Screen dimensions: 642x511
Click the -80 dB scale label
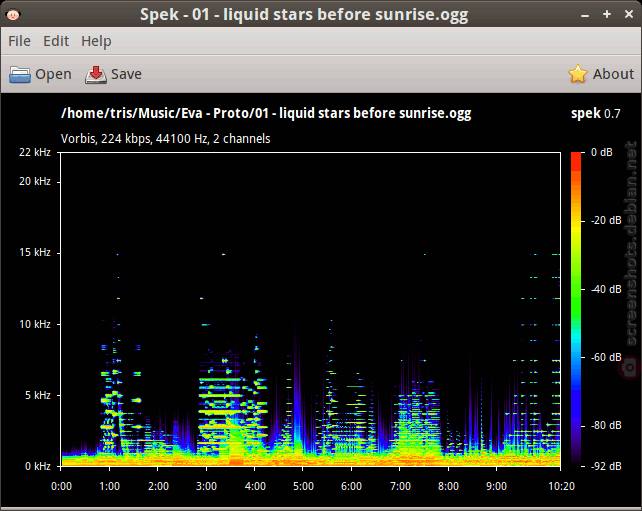pyautogui.click(x=606, y=425)
